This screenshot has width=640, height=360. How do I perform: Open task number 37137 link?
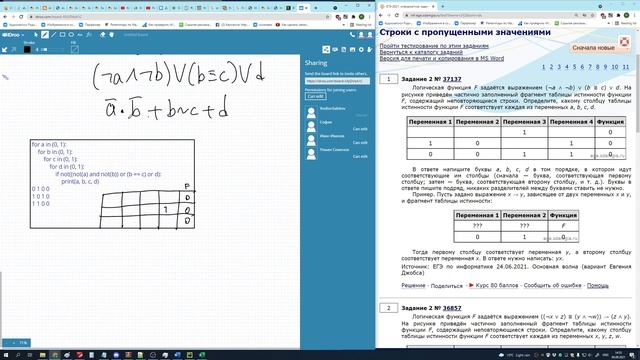452,79
